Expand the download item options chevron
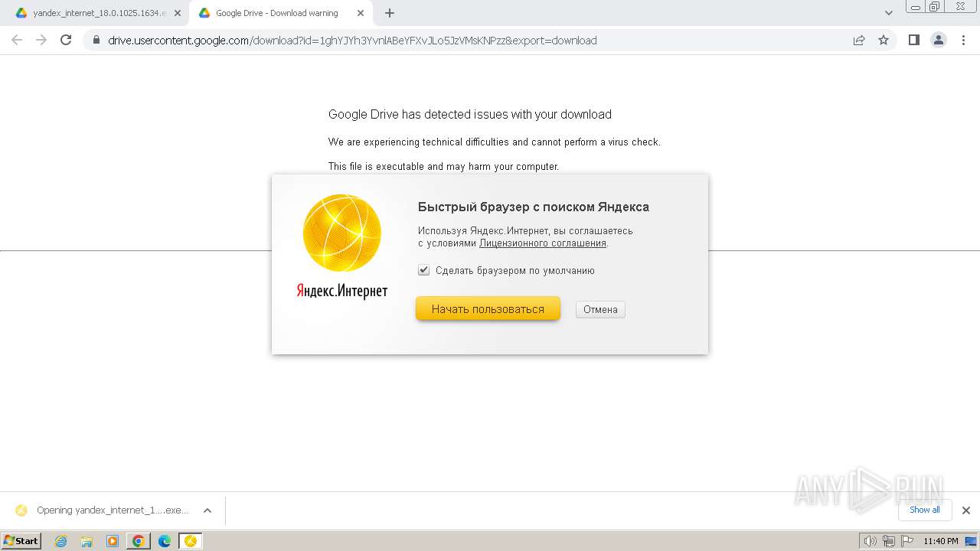The width and height of the screenshot is (980, 551). click(207, 510)
